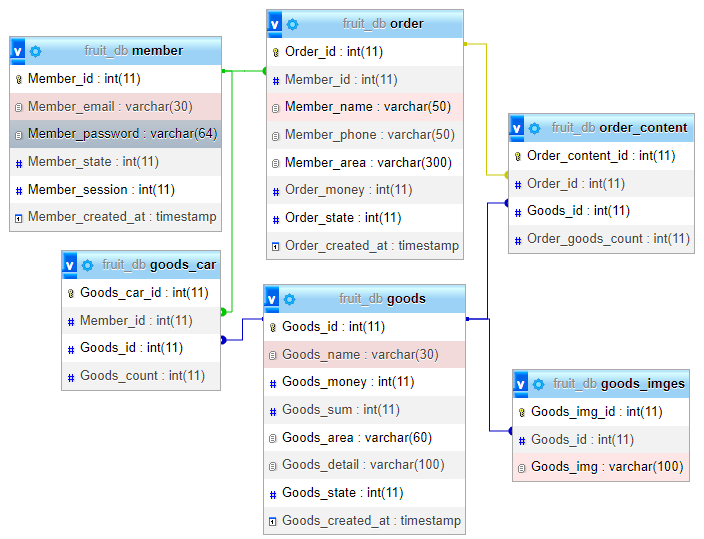Select the Goods_area : varchar(60) row
704x539 pixels.
(364, 437)
